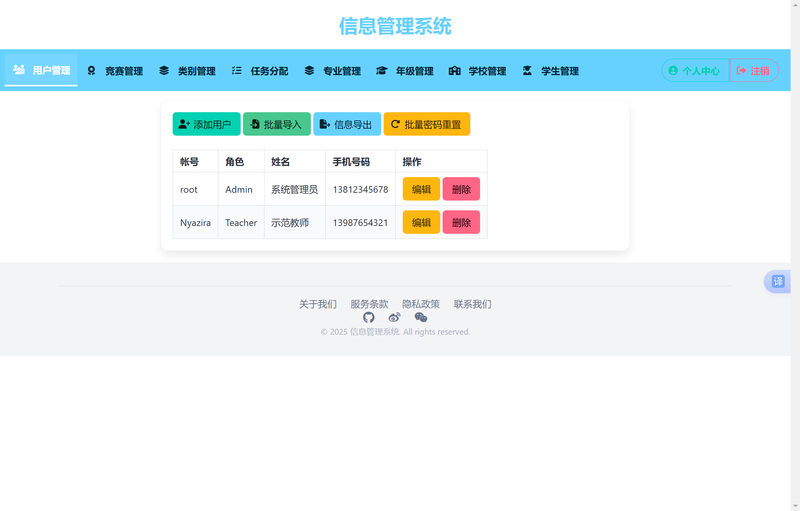Screen dimensions: 800x511
Task: Click the 信息导出 button
Action: (347, 124)
